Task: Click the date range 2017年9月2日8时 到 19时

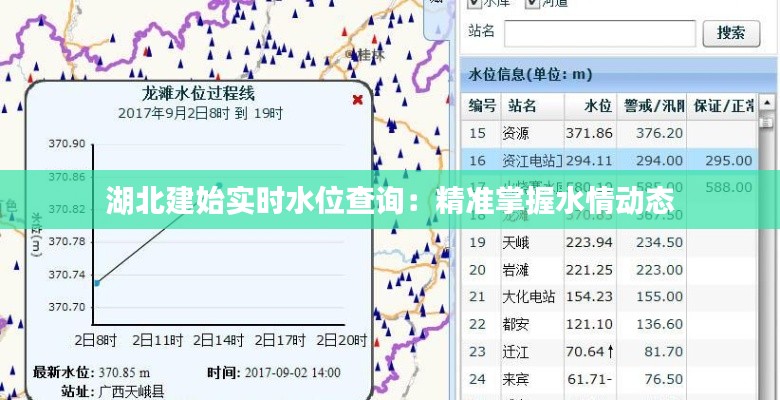Action: 200,113
